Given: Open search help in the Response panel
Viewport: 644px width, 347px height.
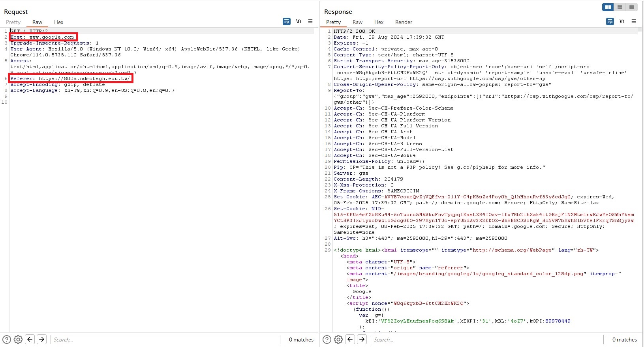Looking at the screenshot, I should coord(327,340).
